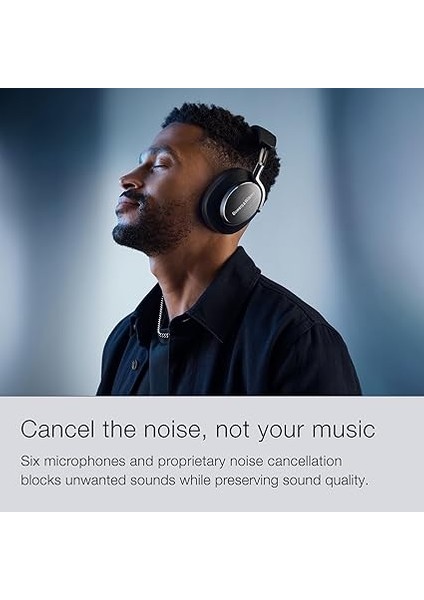
Task: Click the word "Cancel" in the heading
Action: coord(57,429)
